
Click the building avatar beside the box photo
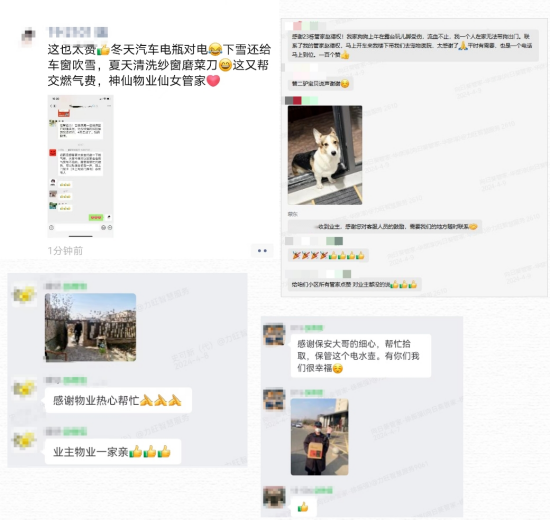[274, 399]
